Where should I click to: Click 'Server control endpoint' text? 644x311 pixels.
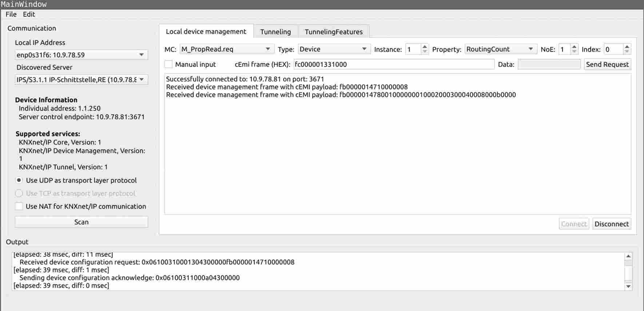tap(82, 117)
